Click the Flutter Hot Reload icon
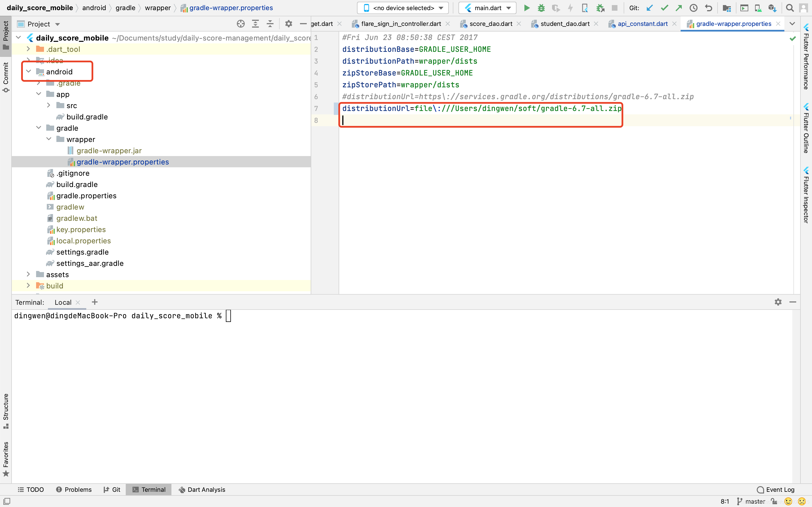This screenshot has width=812, height=507. [x=570, y=8]
